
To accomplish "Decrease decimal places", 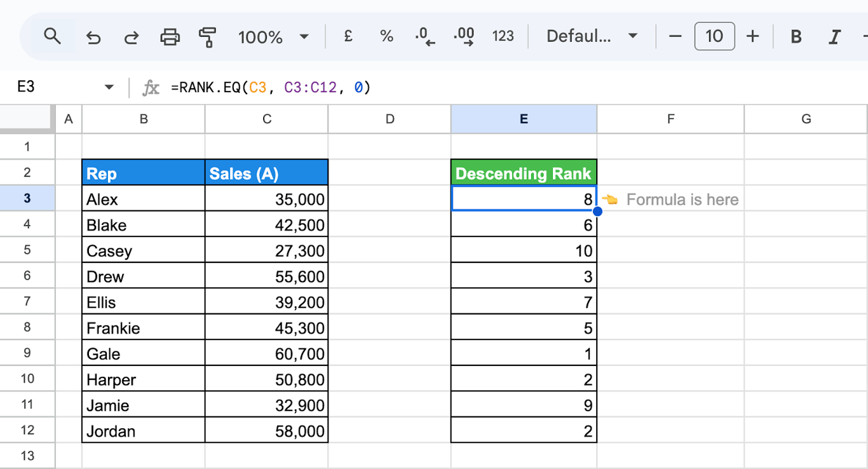I will pyautogui.click(x=425, y=37).
